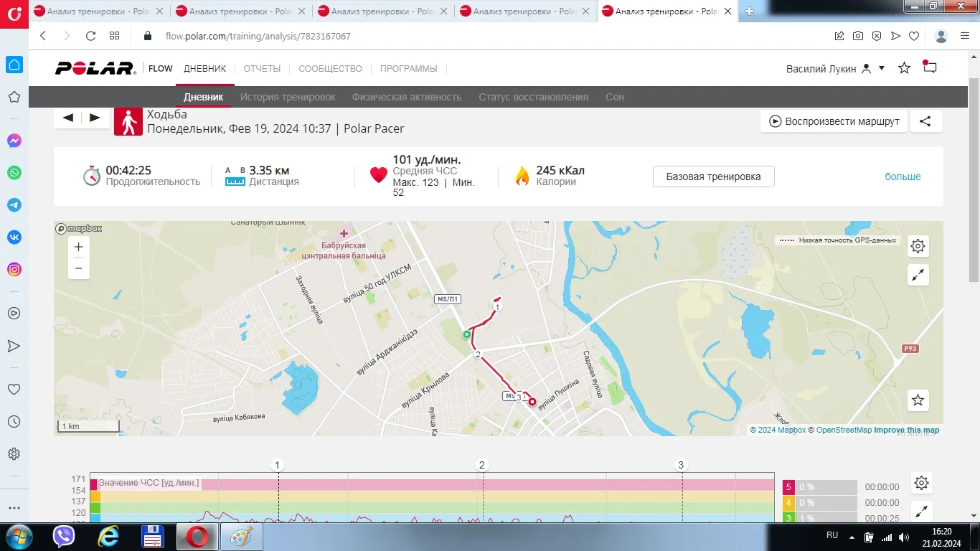Screen dimensions: 980x551
Task: Expand the map to fullscreen
Action: point(918,275)
